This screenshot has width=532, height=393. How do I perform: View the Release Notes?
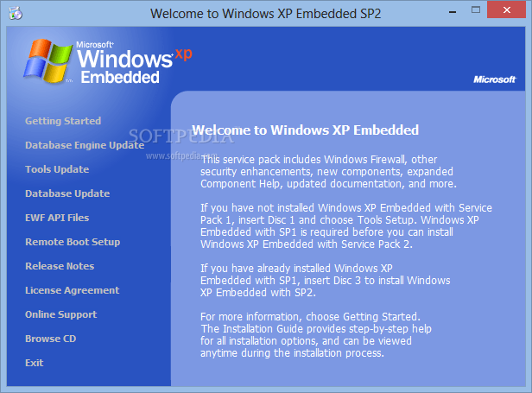60,266
